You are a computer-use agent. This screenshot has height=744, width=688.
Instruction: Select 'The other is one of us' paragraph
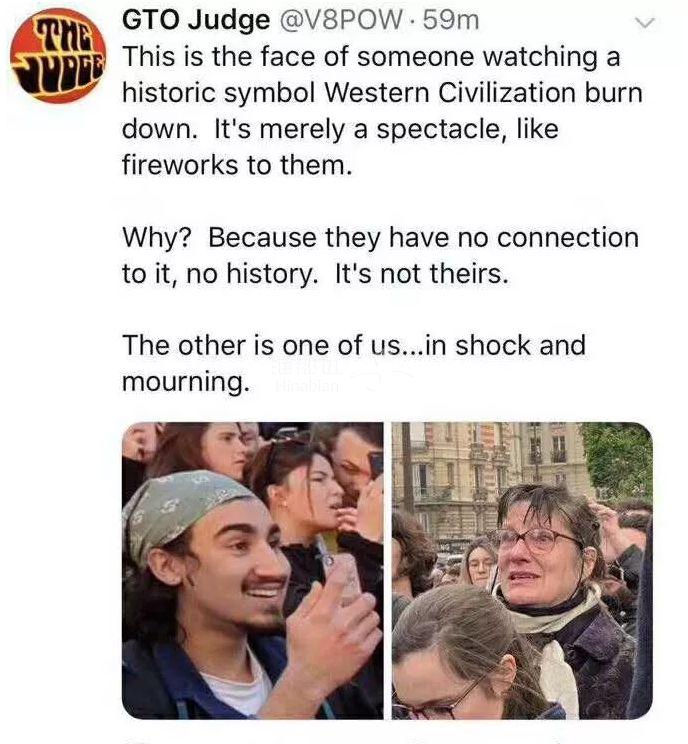(354, 363)
